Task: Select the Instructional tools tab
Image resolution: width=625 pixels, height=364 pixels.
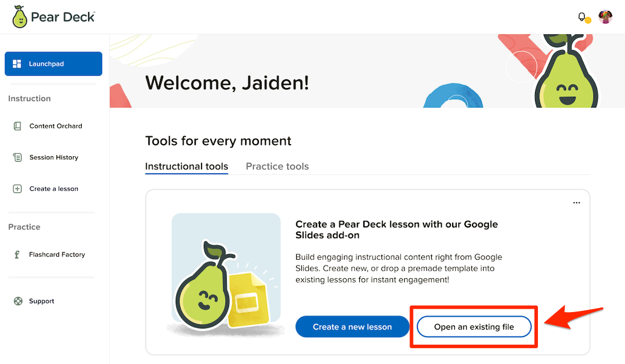Action: (186, 166)
